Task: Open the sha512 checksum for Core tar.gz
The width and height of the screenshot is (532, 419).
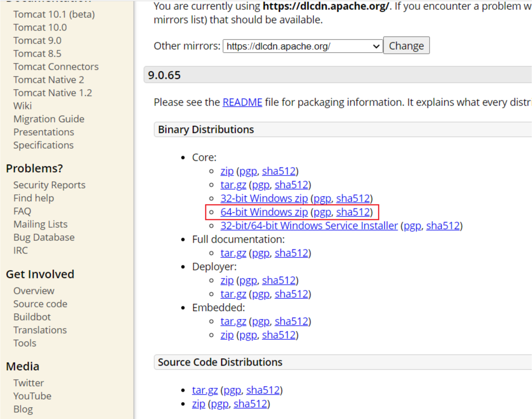Action: pos(292,185)
